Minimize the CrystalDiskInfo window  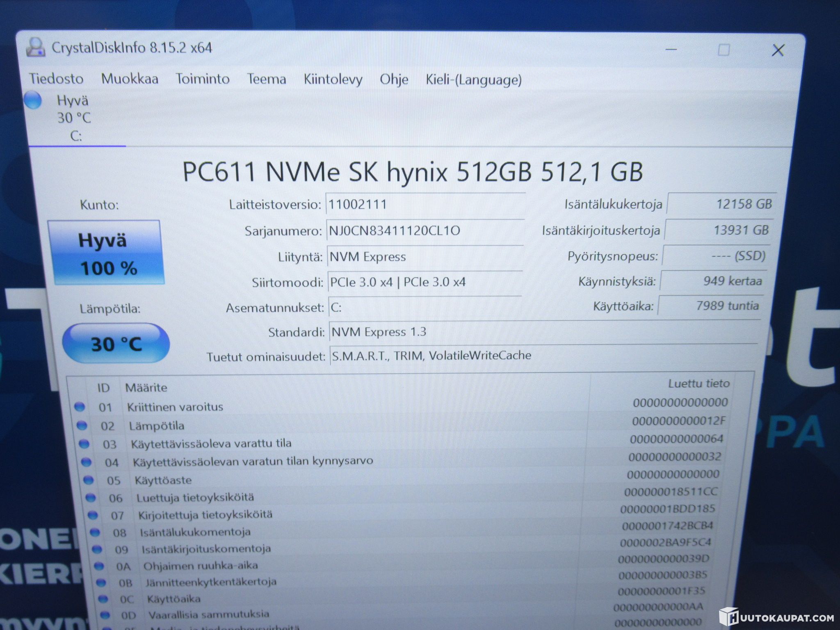[671, 50]
